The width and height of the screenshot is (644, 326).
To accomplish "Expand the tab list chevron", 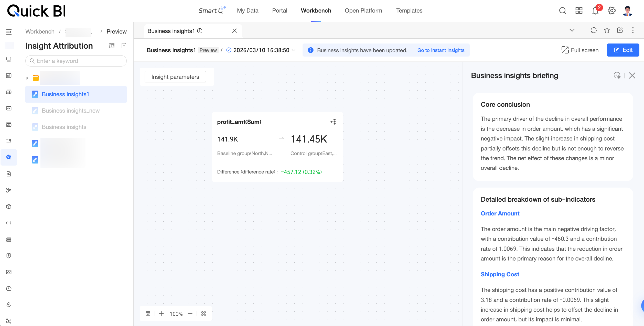I will pyautogui.click(x=572, y=30).
